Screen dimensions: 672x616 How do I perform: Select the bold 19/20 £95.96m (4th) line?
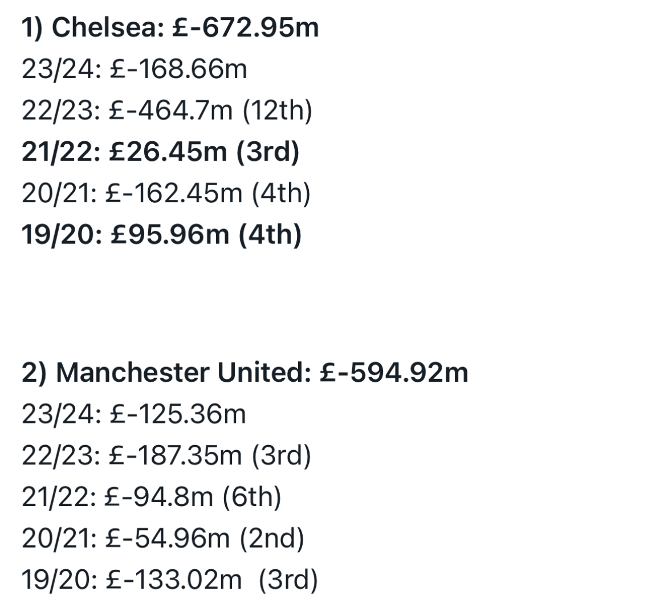161,235
